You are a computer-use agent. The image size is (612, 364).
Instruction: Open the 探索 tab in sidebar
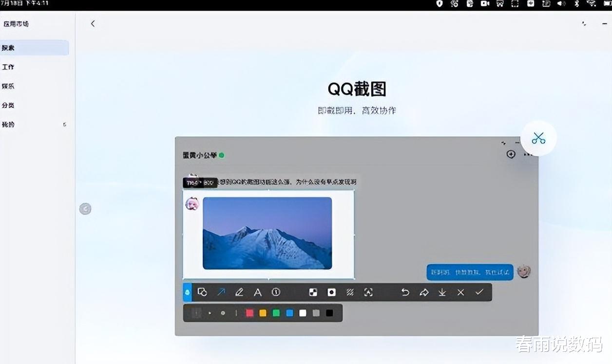point(34,48)
